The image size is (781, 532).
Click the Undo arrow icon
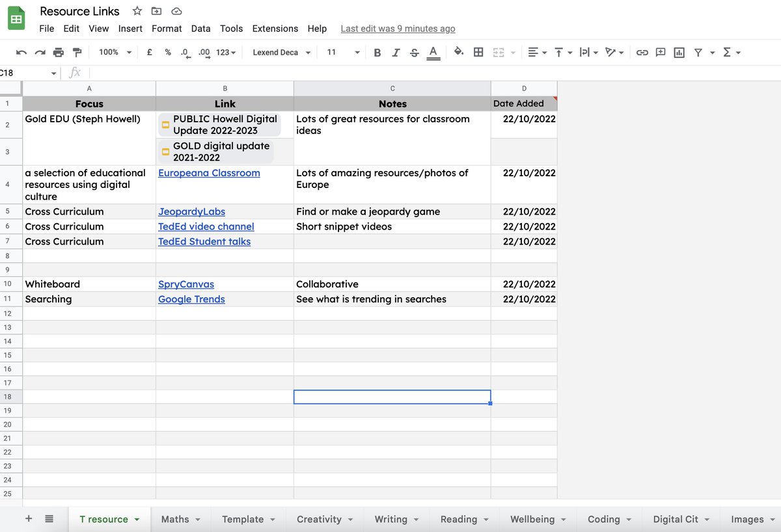(21, 53)
